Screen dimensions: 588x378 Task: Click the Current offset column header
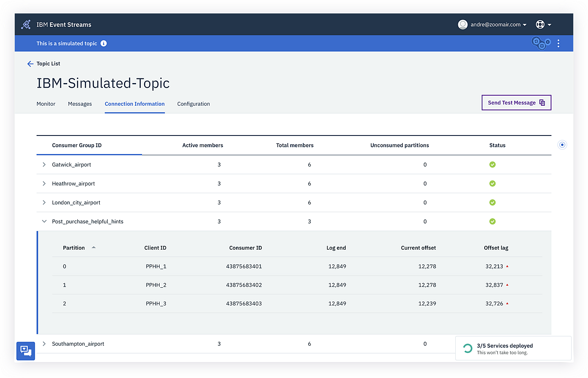coord(418,248)
